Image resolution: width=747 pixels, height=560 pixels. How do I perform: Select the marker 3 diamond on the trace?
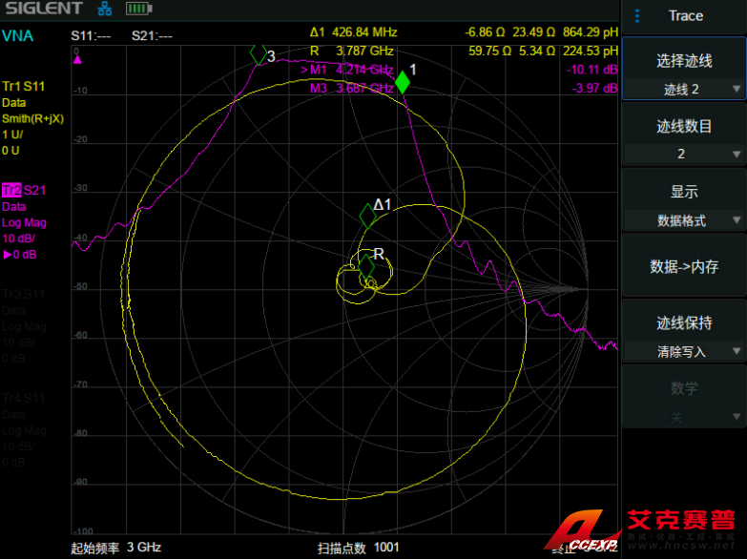point(258,54)
